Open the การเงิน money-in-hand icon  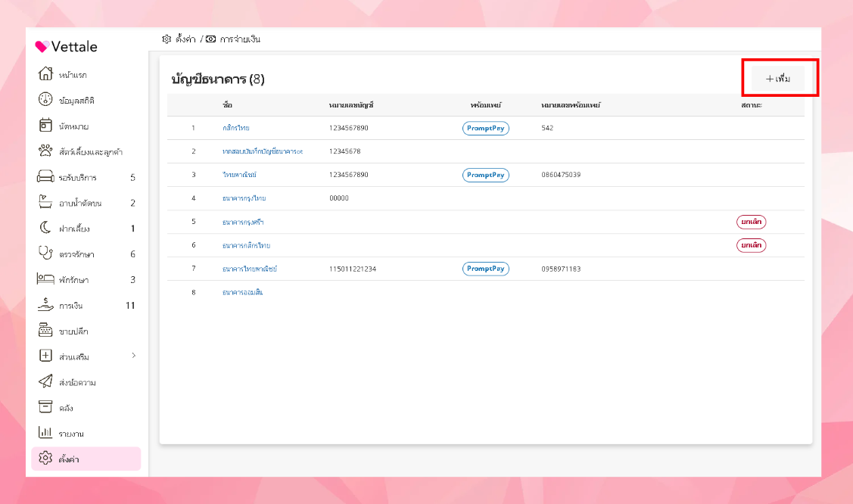point(45,304)
